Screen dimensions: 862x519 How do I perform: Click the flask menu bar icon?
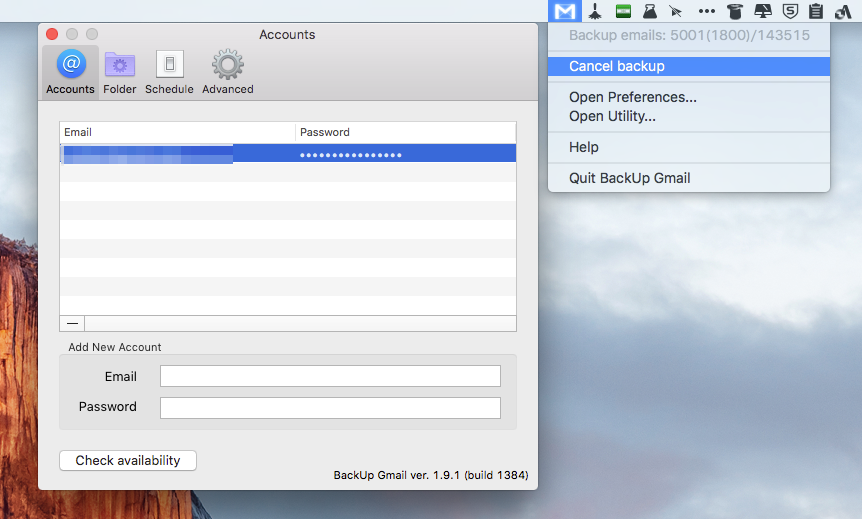(650, 12)
